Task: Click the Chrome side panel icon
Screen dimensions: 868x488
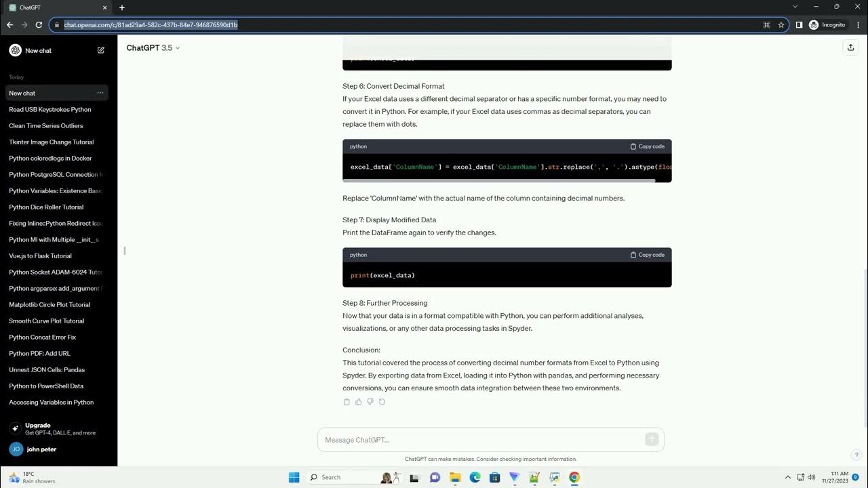Action: (799, 24)
